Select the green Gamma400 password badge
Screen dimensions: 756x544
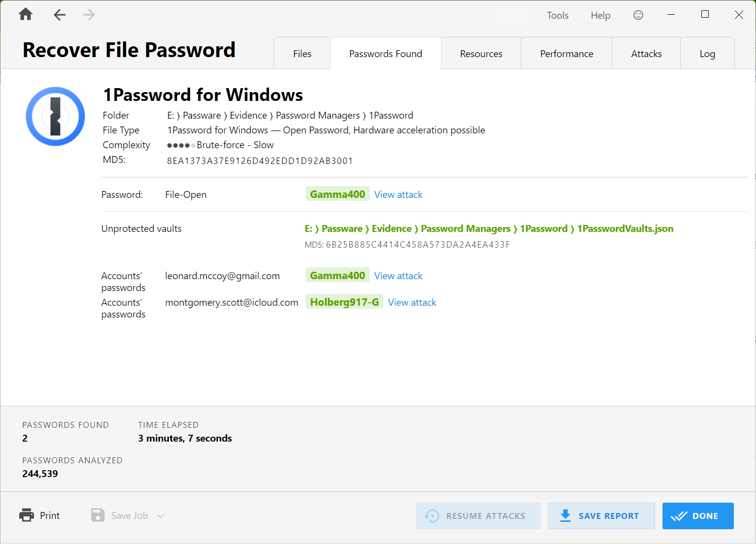[337, 193]
